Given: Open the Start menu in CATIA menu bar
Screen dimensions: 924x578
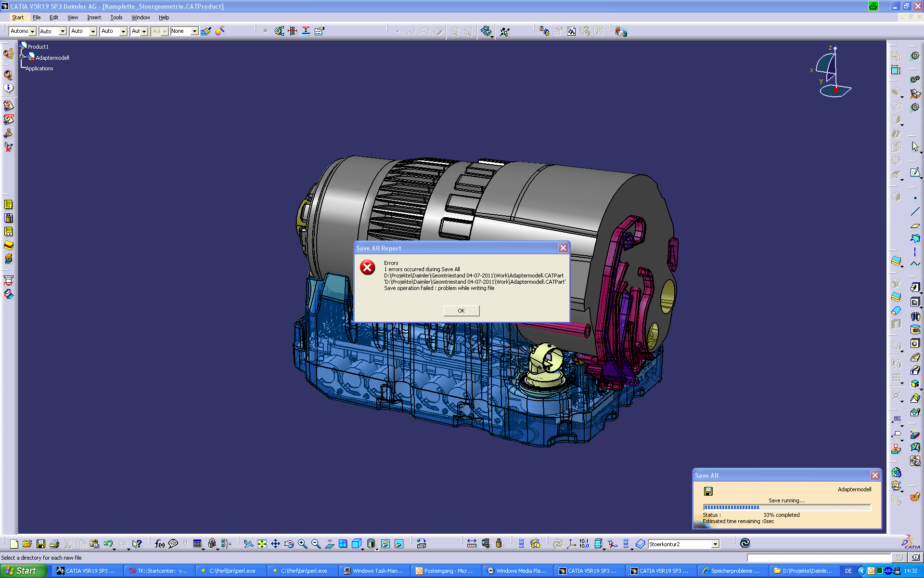Looking at the screenshot, I should coord(18,17).
